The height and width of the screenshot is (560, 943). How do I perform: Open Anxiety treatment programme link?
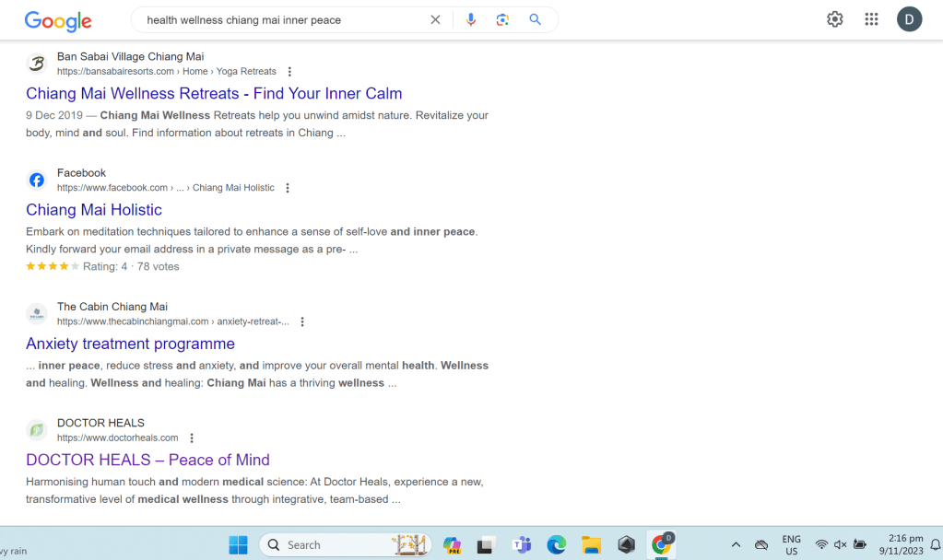point(130,344)
